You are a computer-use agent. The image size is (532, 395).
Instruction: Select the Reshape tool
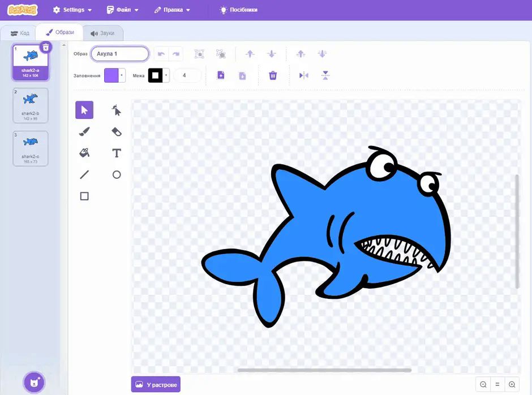[117, 110]
